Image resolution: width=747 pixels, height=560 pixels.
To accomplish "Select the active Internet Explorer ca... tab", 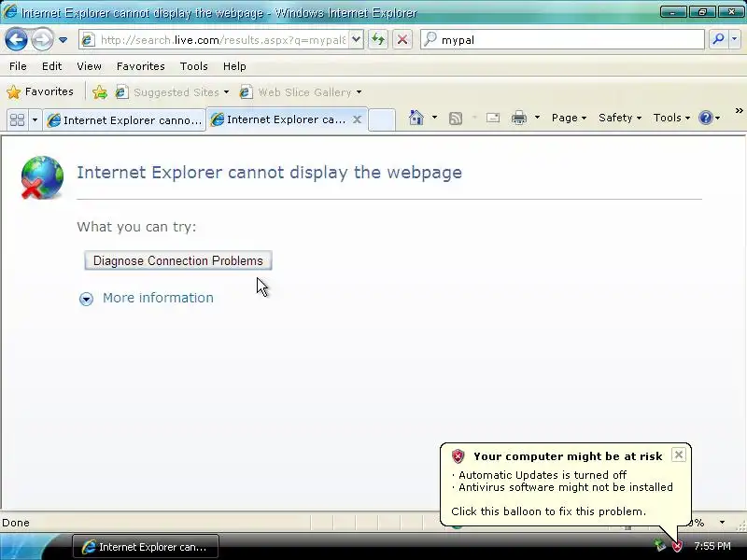I will click(279, 119).
